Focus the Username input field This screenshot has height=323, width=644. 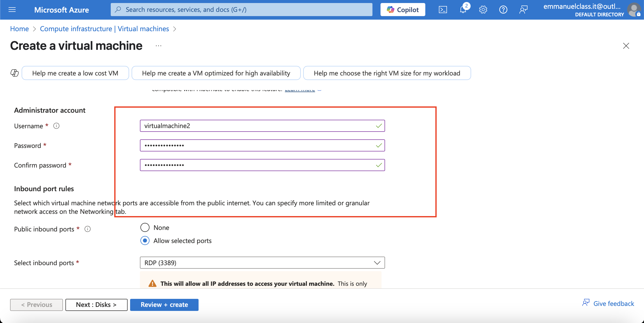pyautogui.click(x=262, y=126)
